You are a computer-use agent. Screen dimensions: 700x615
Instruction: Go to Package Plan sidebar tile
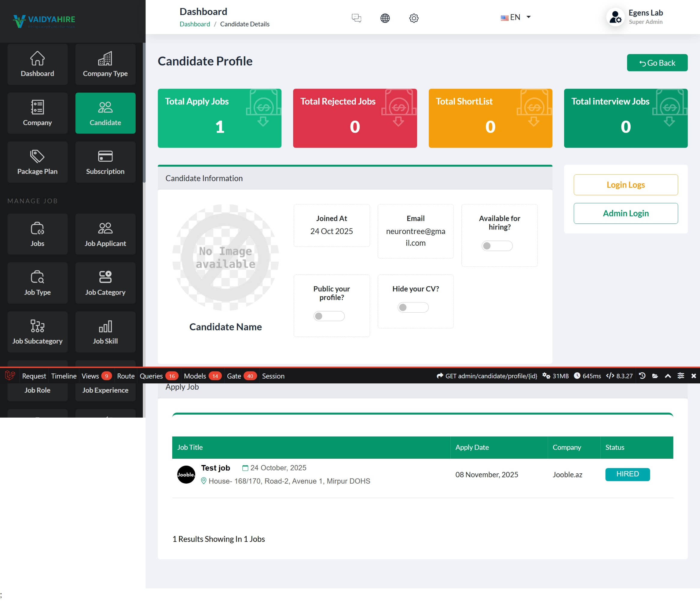tap(37, 162)
